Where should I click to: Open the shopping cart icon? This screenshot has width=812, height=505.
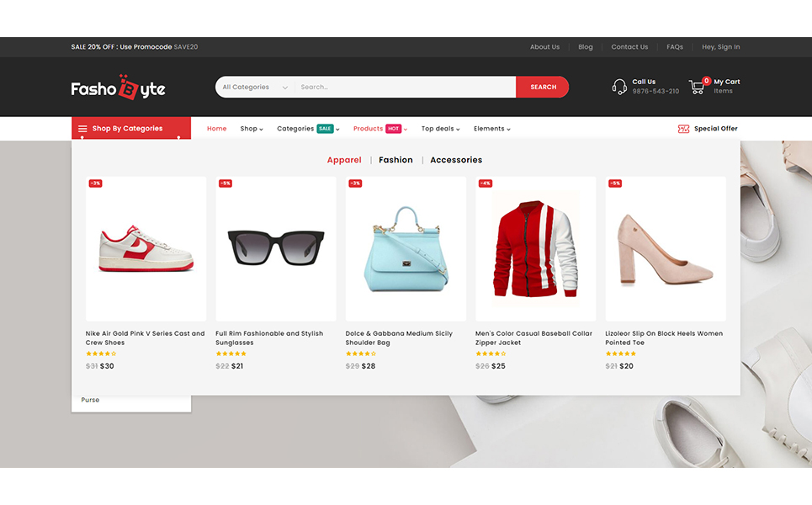coord(697,87)
